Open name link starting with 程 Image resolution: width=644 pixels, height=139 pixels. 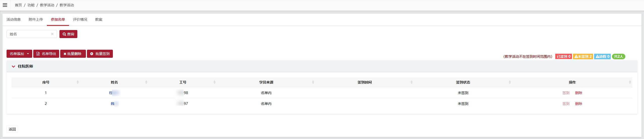click(114, 93)
